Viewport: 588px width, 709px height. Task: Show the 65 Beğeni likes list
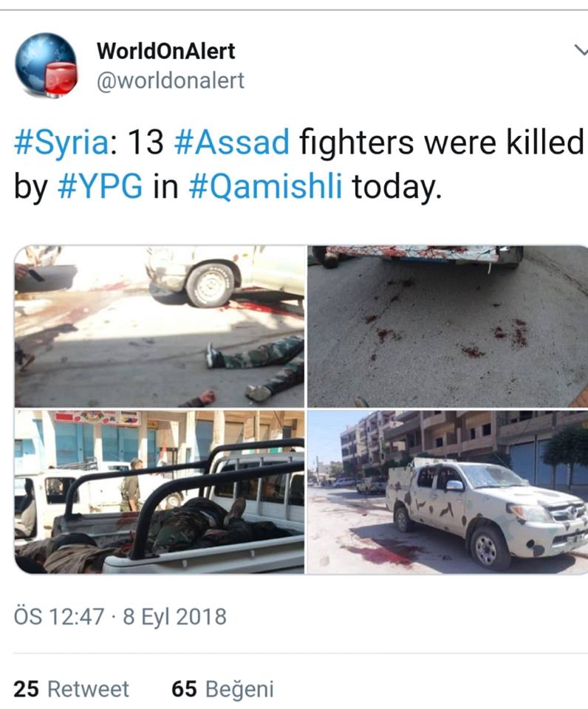(x=222, y=689)
